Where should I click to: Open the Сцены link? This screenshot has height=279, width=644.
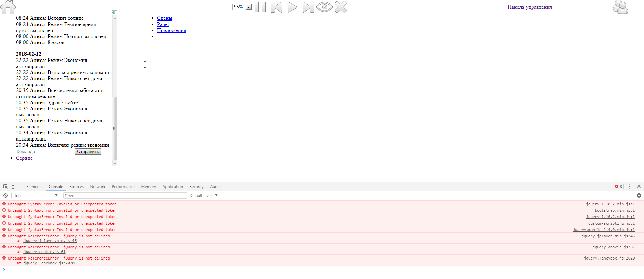click(x=164, y=18)
